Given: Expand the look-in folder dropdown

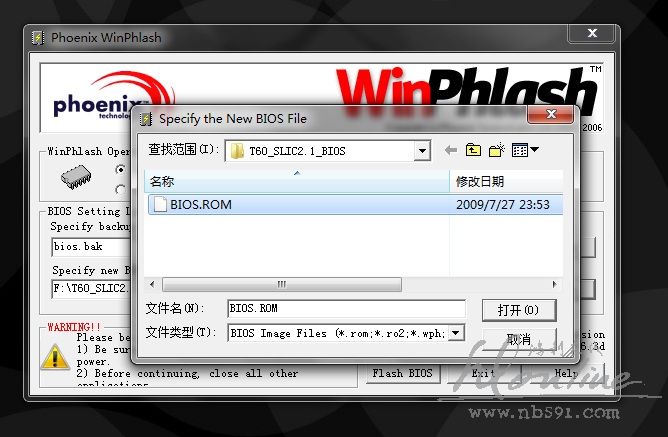Looking at the screenshot, I should click(x=422, y=151).
